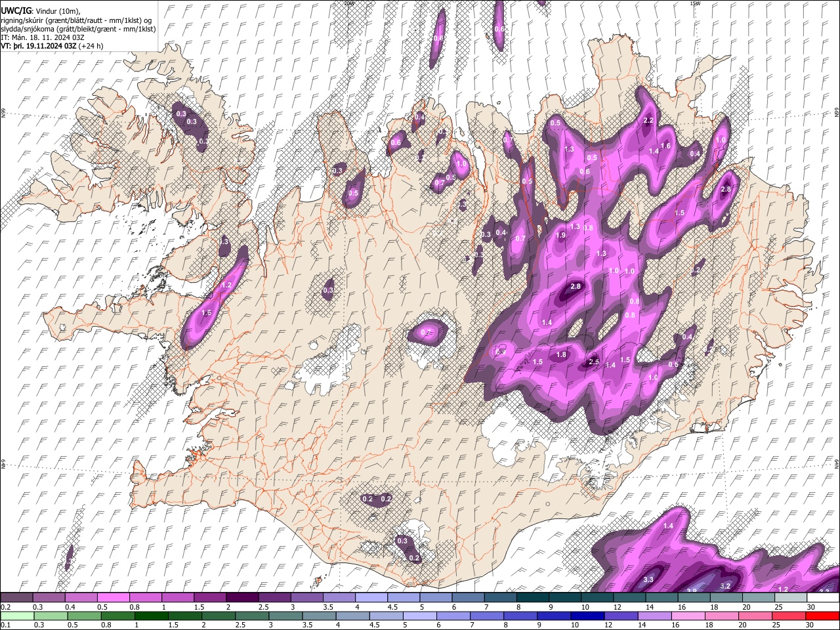The height and width of the screenshot is (630, 840).
Task: Click the 'UWC/IG' title text
Action: (16, 11)
